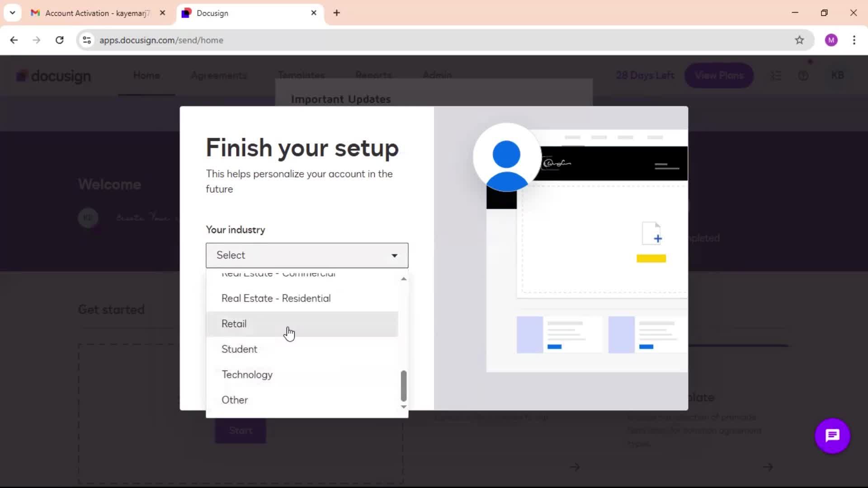Click the address bar URL
The width and height of the screenshot is (868, 488).
(x=161, y=40)
